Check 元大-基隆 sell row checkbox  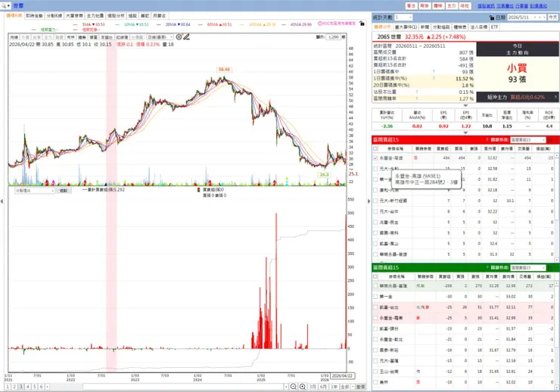pos(375,360)
